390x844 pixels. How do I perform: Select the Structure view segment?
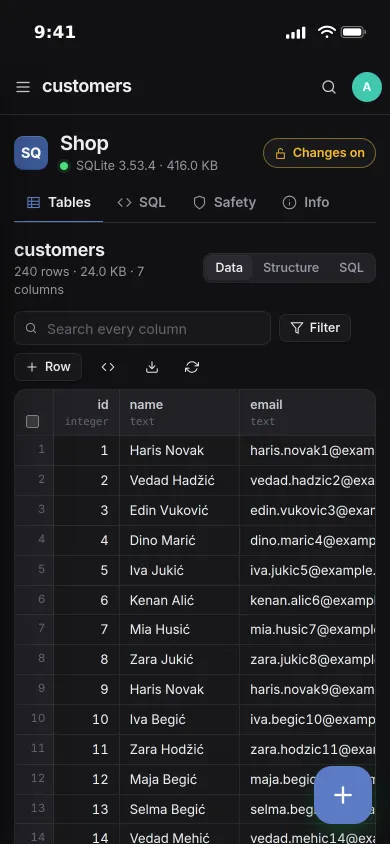[x=291, y=268]
